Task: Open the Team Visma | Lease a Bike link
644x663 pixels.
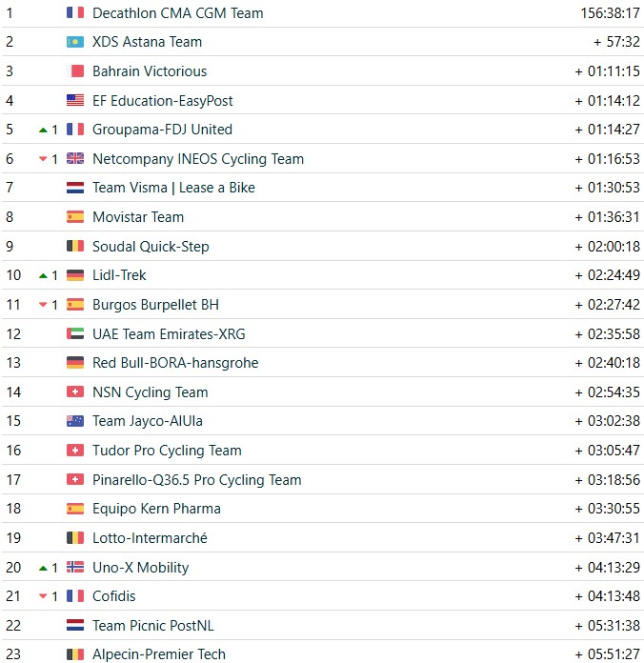Action: [173, 188]
